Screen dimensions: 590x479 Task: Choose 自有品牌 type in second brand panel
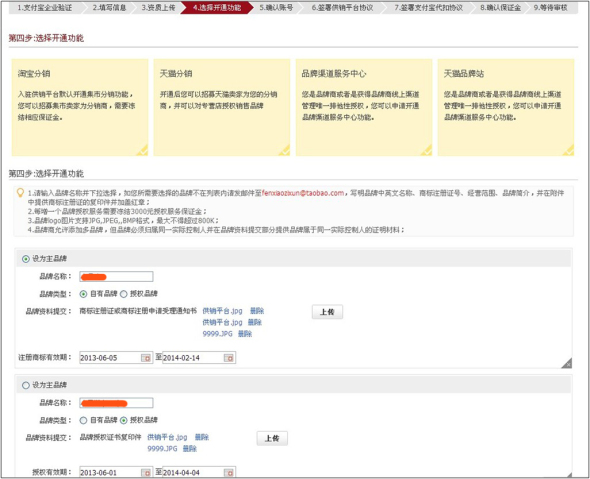[x=83, y=420]
